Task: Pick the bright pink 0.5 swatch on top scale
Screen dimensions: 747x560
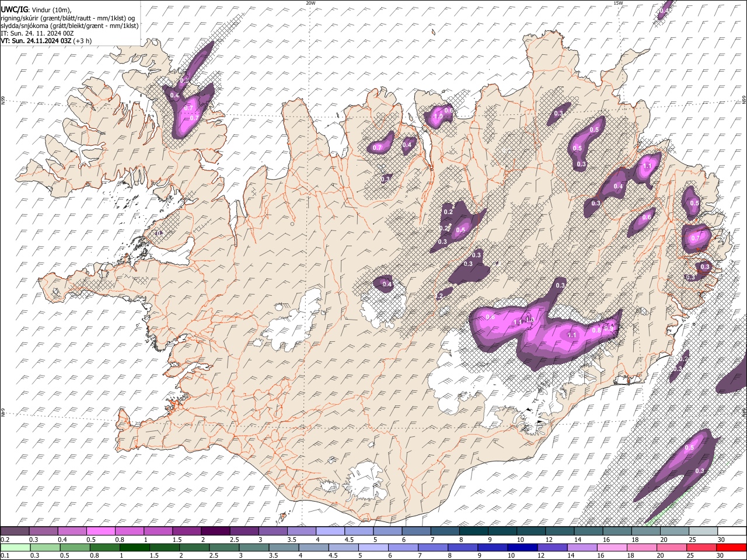Action: (100, 531)
